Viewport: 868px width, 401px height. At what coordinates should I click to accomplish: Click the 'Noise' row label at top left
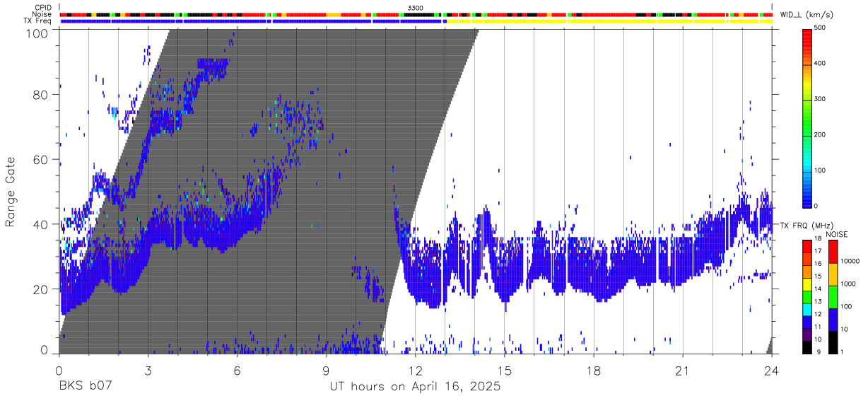43,14
